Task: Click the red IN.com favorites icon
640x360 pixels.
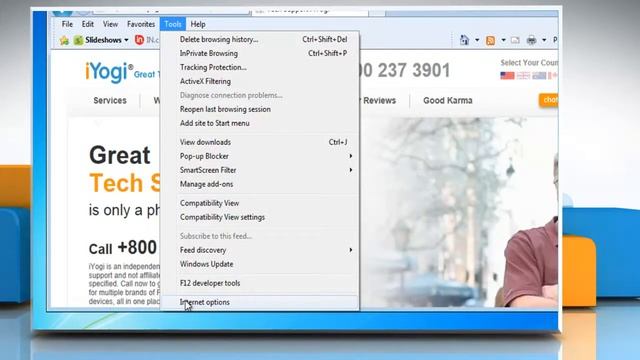Action: click(x=140, y=40)
